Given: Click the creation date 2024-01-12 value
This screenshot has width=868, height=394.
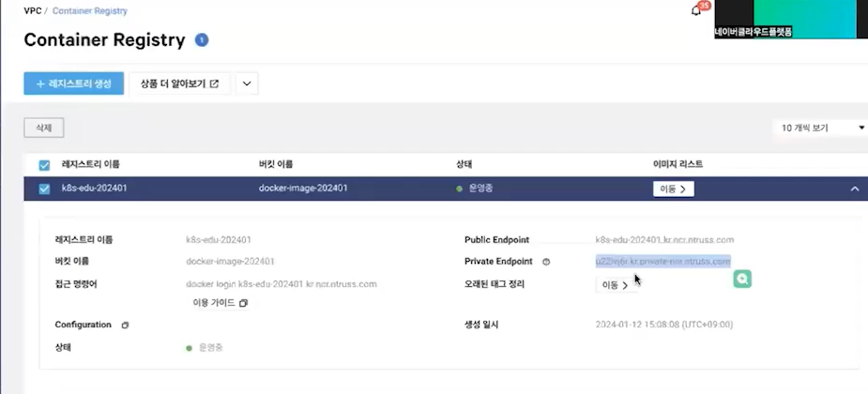Looking at the screenshot, I should [x=664, y=325].
